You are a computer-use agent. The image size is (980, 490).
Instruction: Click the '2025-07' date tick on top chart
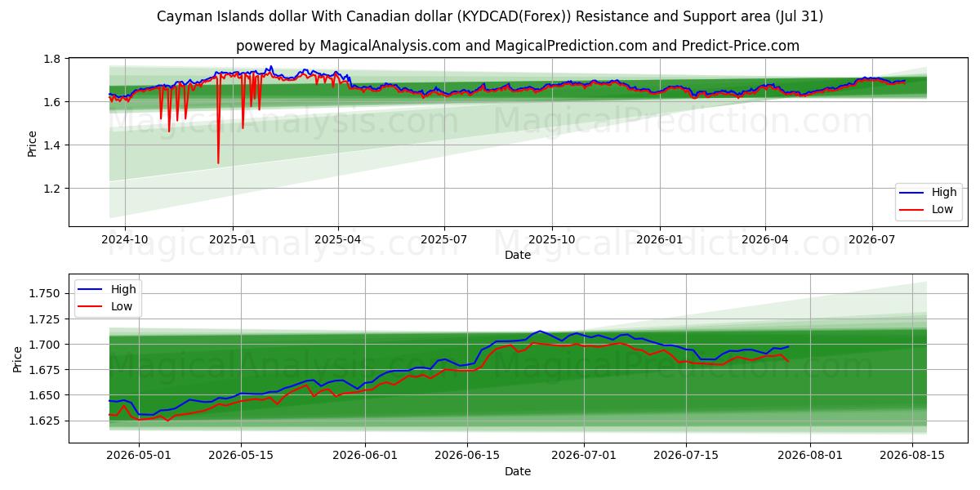click(444, 239)
